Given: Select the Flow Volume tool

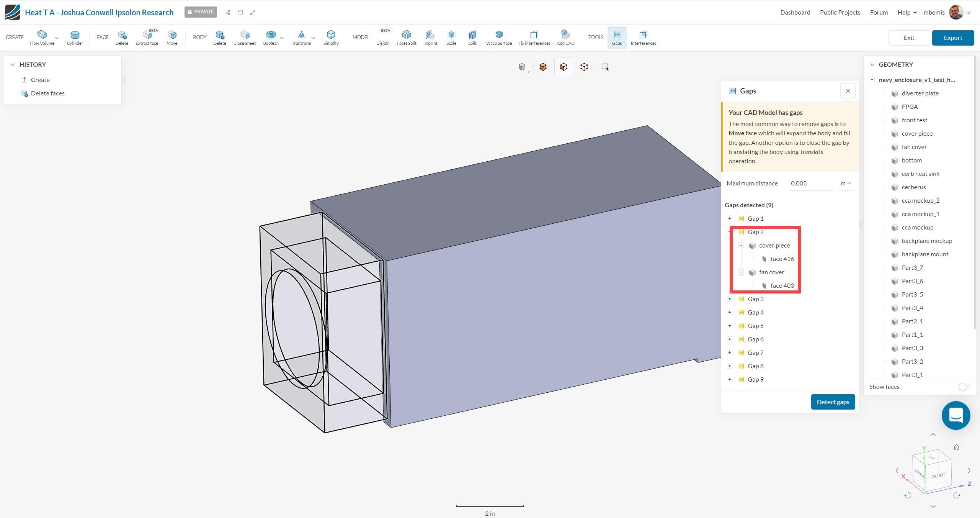Looking at the screenshot, I should [x=42, y=37].
